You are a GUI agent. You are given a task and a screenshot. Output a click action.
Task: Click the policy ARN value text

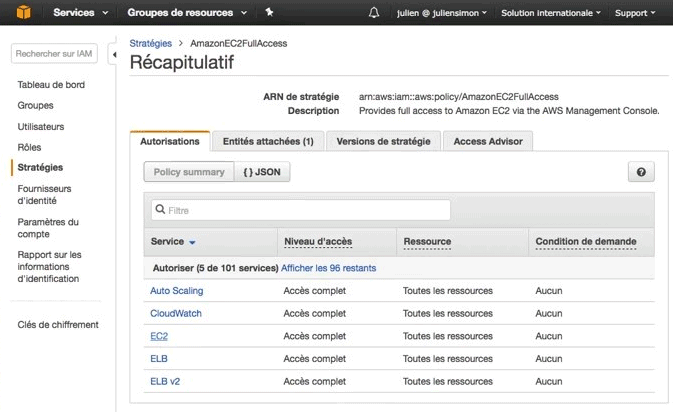(x=459, y=97)
